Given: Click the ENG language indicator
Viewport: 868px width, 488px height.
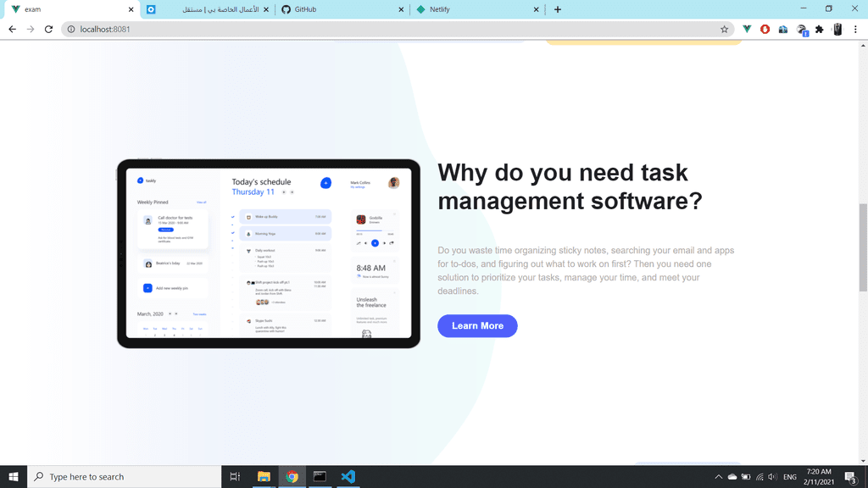Looking at the screenshot, I should point(790,477).
